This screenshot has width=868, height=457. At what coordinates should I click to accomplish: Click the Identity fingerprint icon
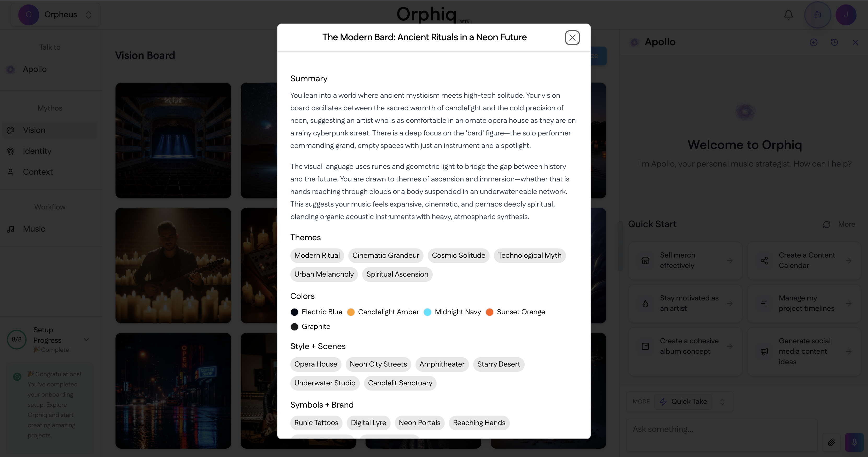point(10,151)
